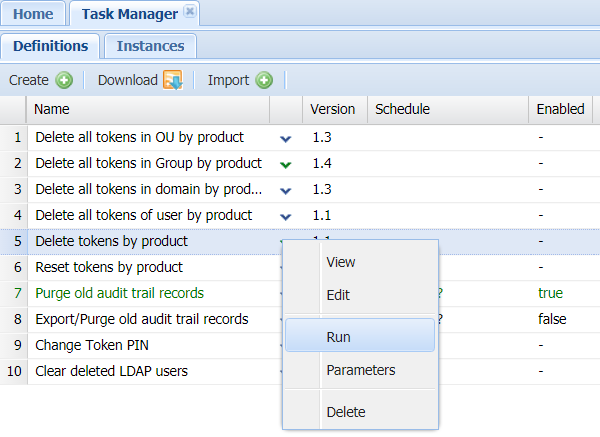The image size is (600, 437).
Task: Open the 'Delete all tokens of user' row arrow
Action: (285, 216)
